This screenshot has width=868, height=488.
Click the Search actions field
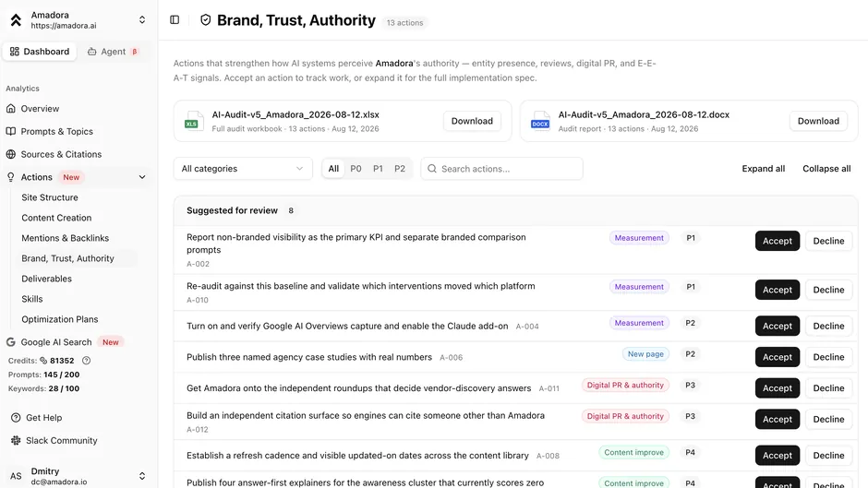pos(501,169)
